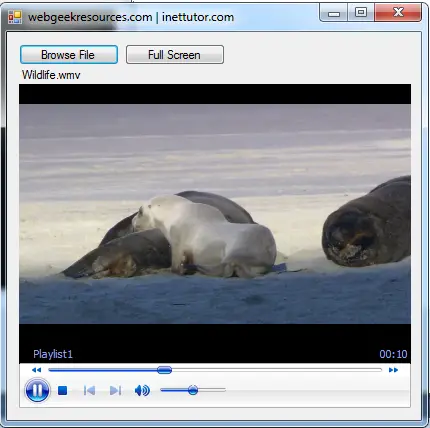Maximize the media player window
Image resolution: width=430 pixels, height=428 pixels.
point(361,13)
